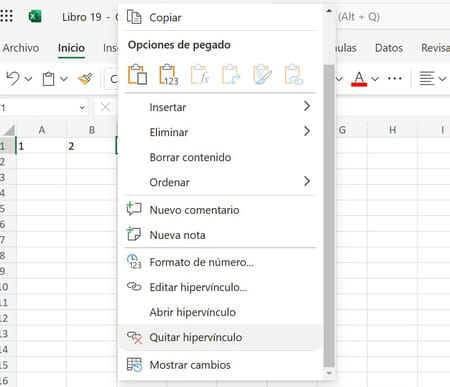Select column H header
Screen dimensions: 450x387
392,130
